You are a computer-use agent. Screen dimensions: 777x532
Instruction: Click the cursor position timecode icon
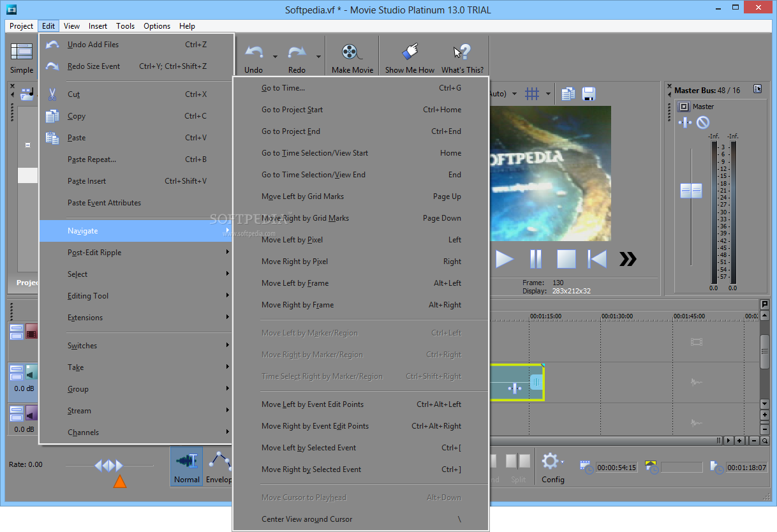click(x=587, y=467)
